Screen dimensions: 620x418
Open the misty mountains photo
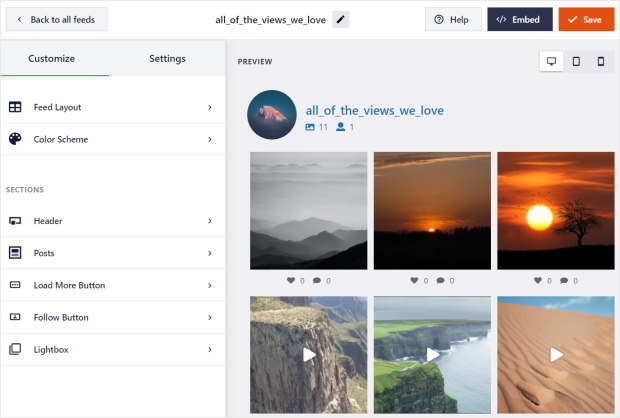(308, 211)
